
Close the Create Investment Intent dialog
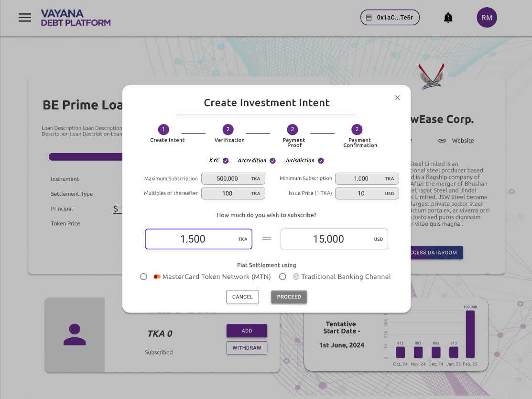tap(397, 98)
